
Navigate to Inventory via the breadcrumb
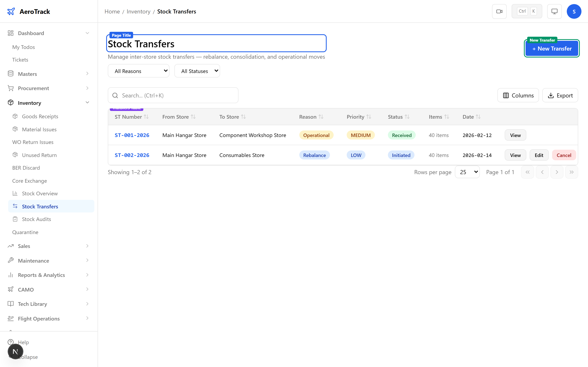tap(138, 11)
